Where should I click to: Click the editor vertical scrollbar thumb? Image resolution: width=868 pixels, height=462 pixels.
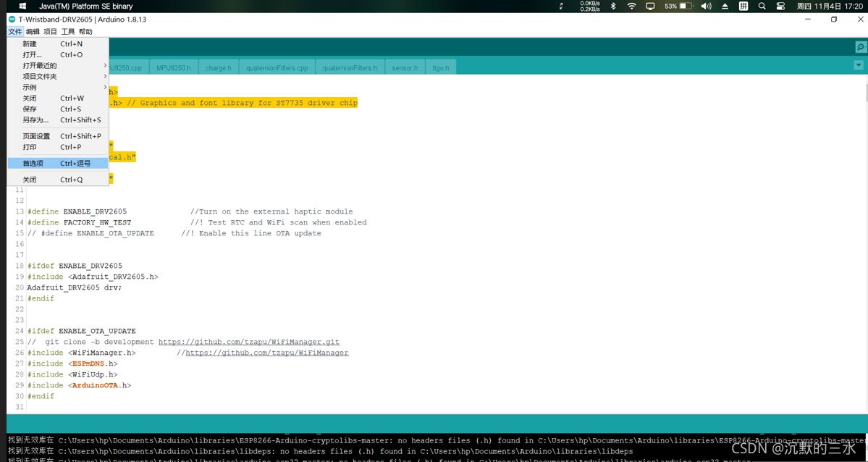tap(865, 93)
